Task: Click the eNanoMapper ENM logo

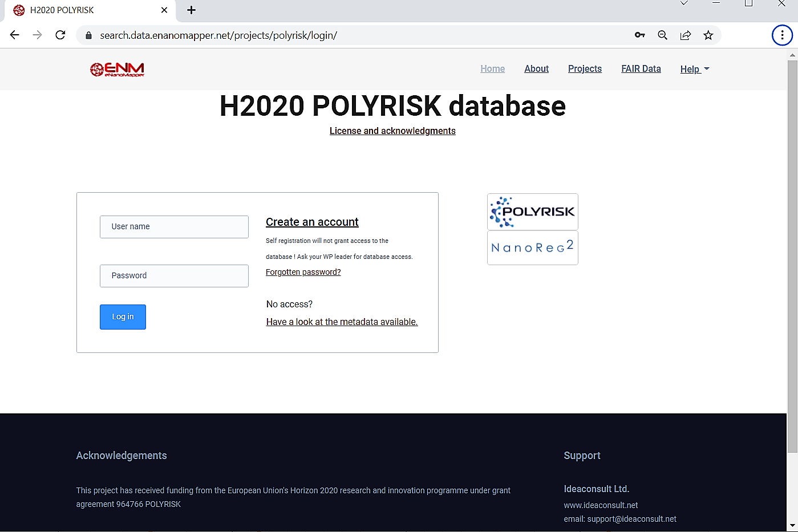Action: tap(117, 69)
